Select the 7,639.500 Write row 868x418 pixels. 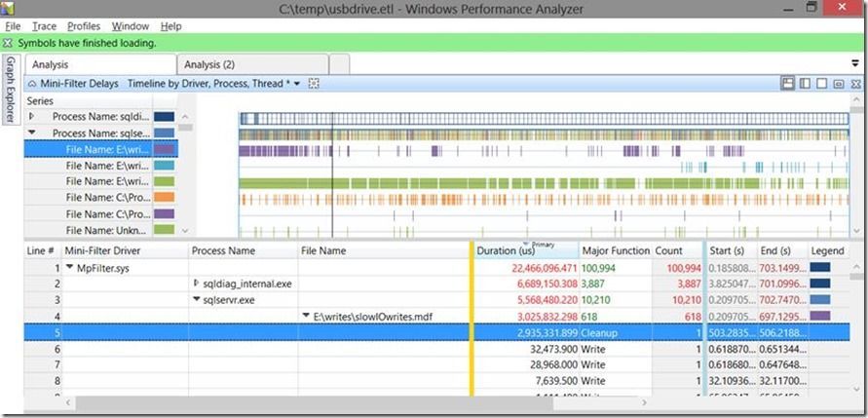coord(436,381)
